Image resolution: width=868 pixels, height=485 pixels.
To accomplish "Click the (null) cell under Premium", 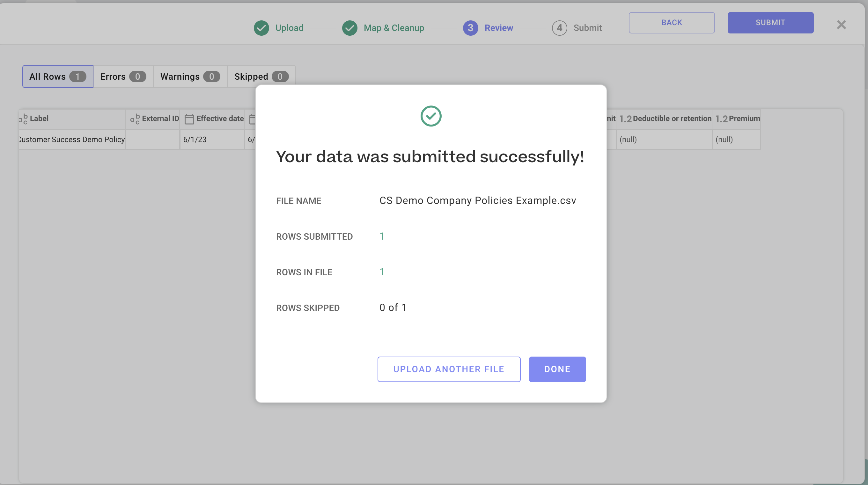I will pos(736,140).
